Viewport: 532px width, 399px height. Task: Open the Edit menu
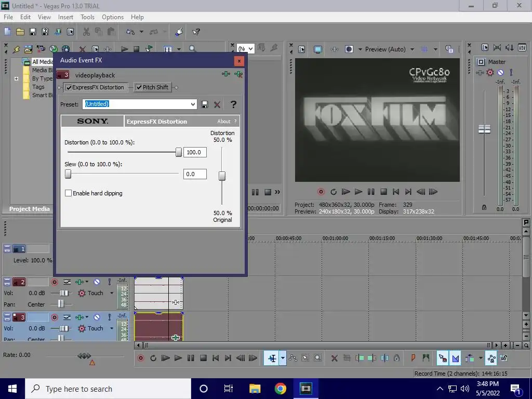point(25,17)
